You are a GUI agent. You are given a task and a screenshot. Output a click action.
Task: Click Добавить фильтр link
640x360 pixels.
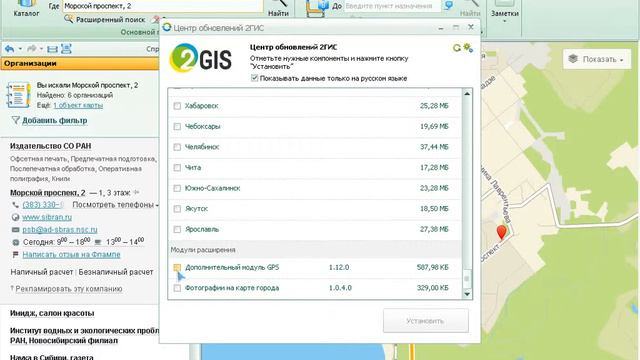55,120
